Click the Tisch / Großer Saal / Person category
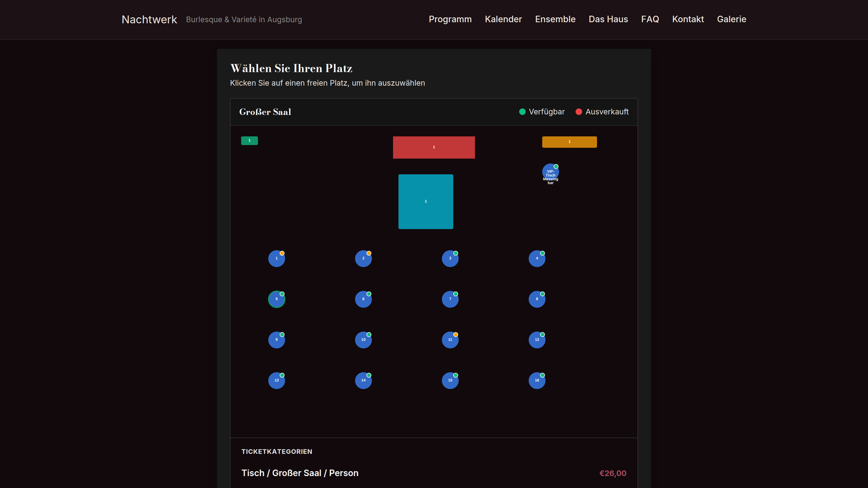 (300, 473)
